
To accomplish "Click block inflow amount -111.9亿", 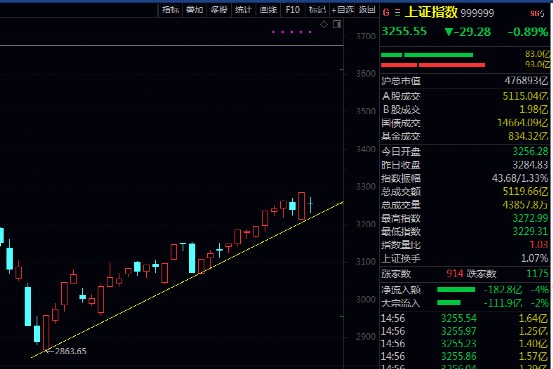I will 503,303.
